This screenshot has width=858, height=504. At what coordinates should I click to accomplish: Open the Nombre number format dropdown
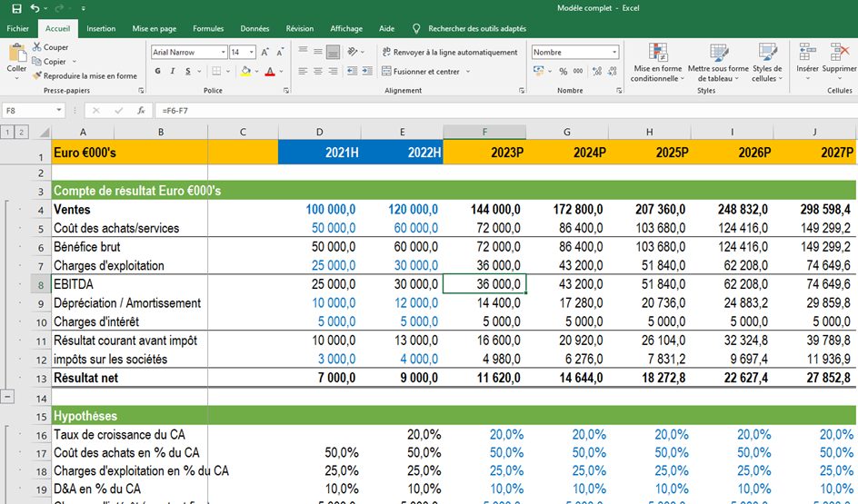pyautogui.click(x=614, y=53)
